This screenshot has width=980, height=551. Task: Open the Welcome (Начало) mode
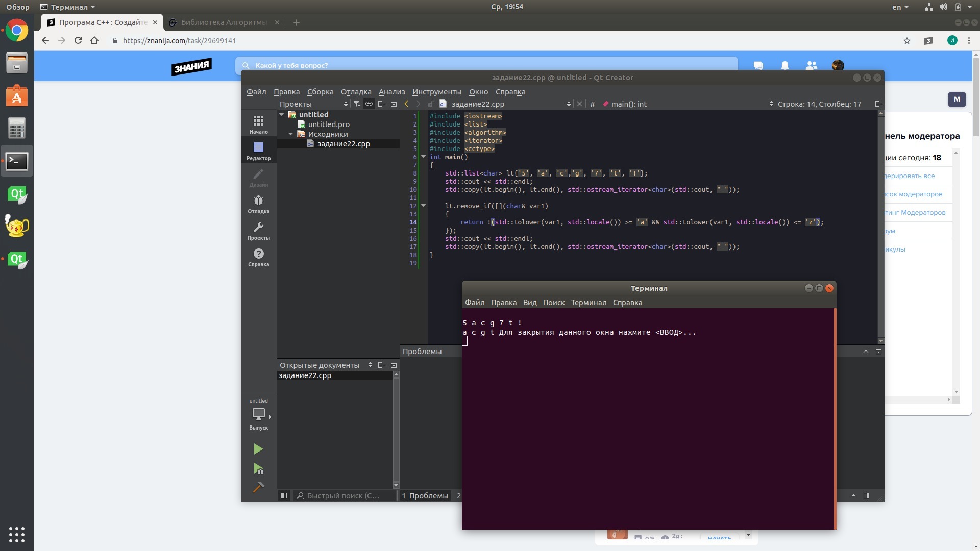[x=258, y=124]
